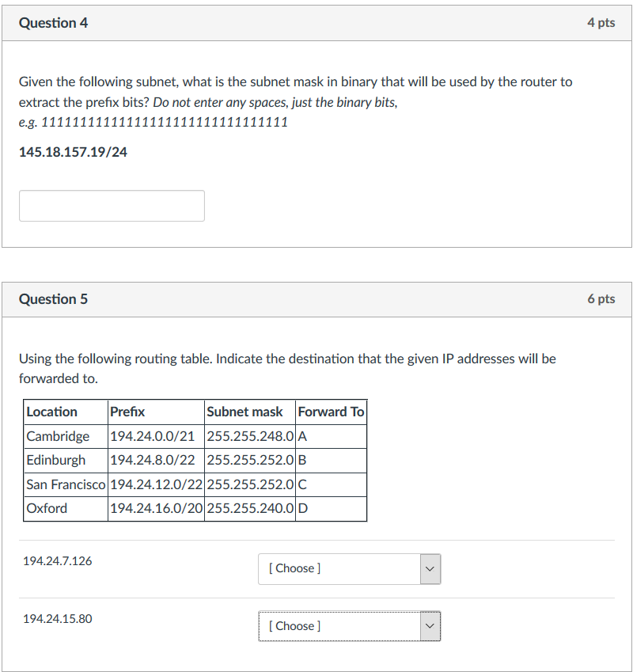Select the subnet text 145.18.157.19/24
633x672 pixels.
click(73, 152)
